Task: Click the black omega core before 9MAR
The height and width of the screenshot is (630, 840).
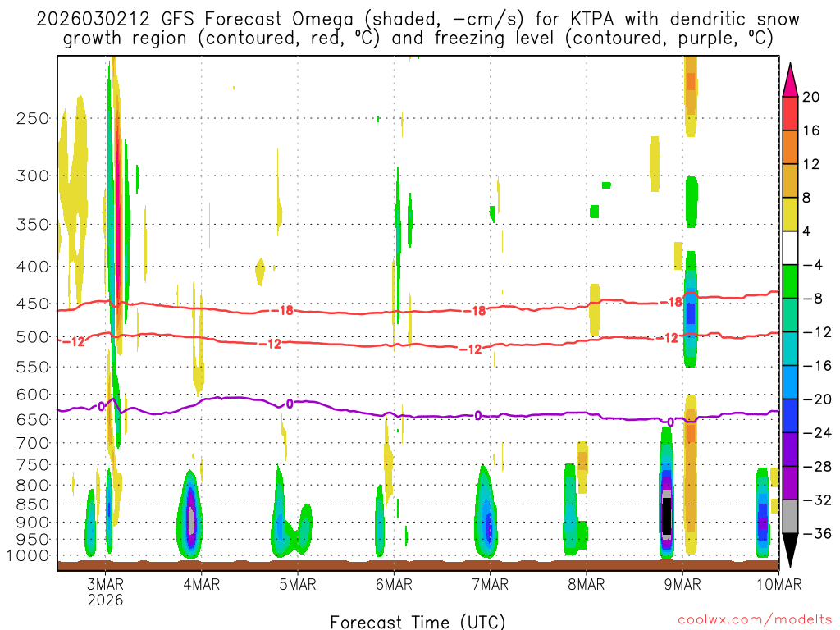Action: tap(667, 515)
